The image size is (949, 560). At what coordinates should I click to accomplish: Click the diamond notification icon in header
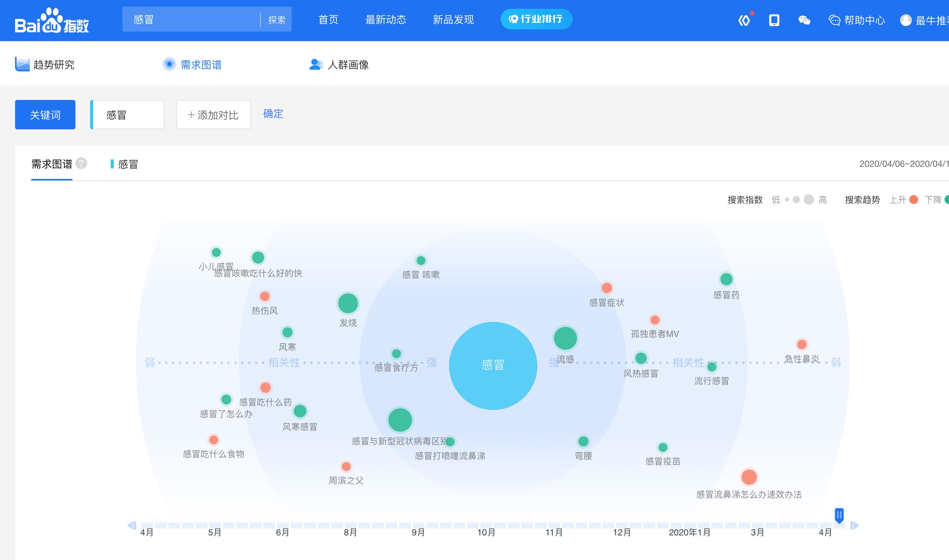tap(744, 20)
